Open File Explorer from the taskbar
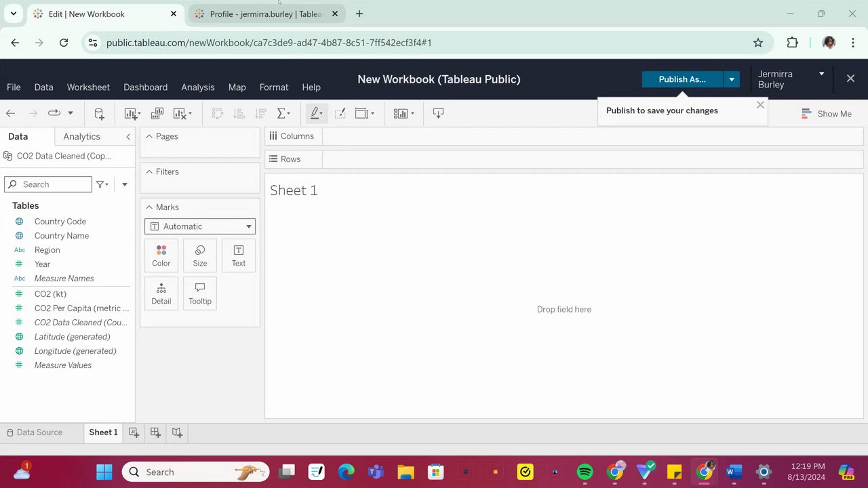 point(406,472)
